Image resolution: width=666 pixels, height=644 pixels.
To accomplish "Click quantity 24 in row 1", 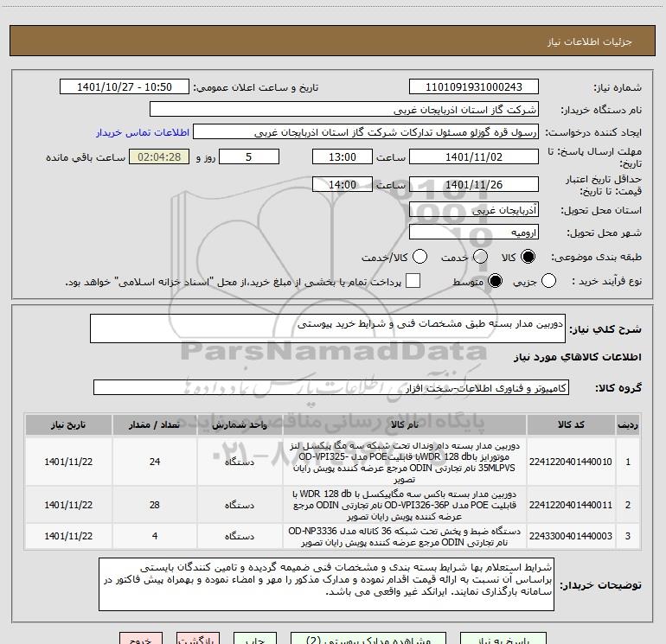I will (155, 462).
